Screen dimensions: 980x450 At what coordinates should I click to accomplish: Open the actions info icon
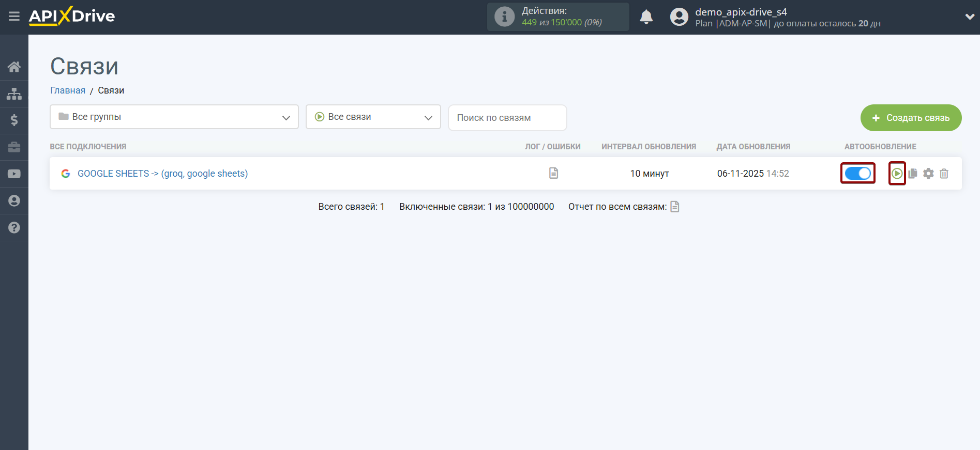[504, 17]
